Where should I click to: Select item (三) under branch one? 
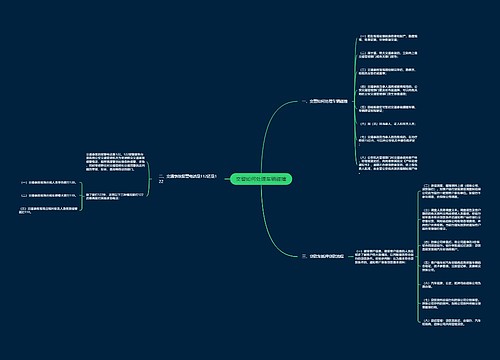point(387,71)
